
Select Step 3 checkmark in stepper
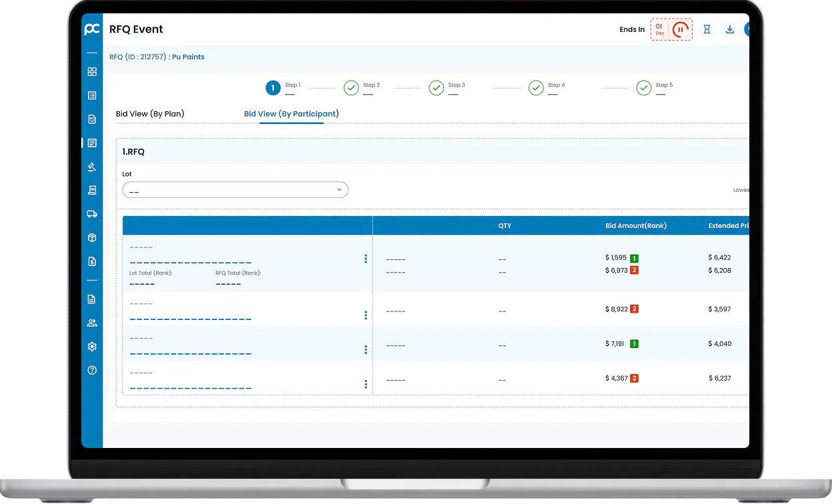436,88
